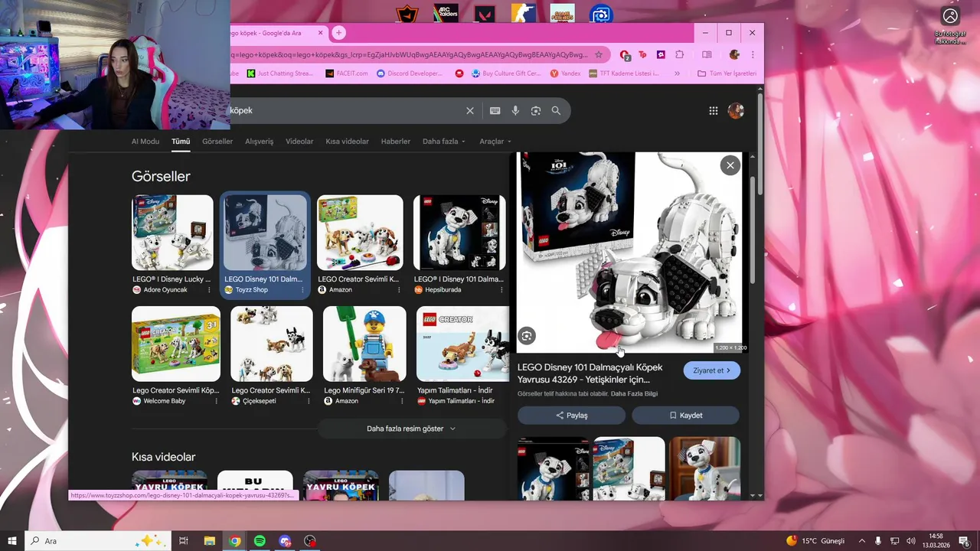Open the Amazon LEGO Creator Sevimli thumbnail
Viewport: 980px width, 551px height.
[360, 233]
